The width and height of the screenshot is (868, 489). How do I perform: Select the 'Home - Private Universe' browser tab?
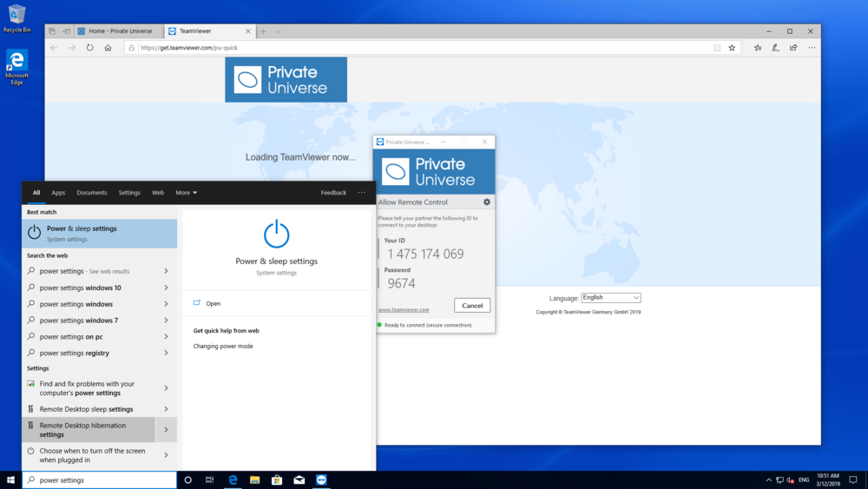(x=119, y=31)
